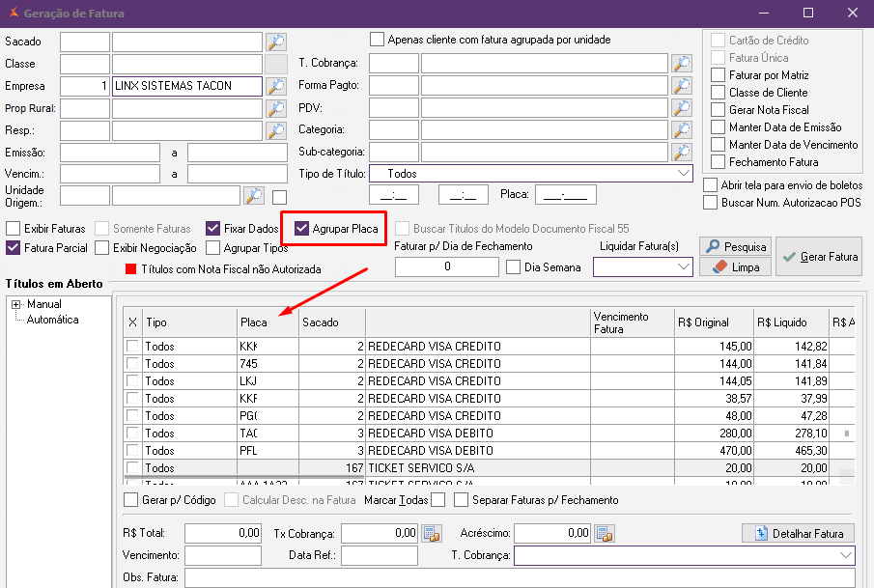Open PDV lookup magnifier icon

(682, 107)
